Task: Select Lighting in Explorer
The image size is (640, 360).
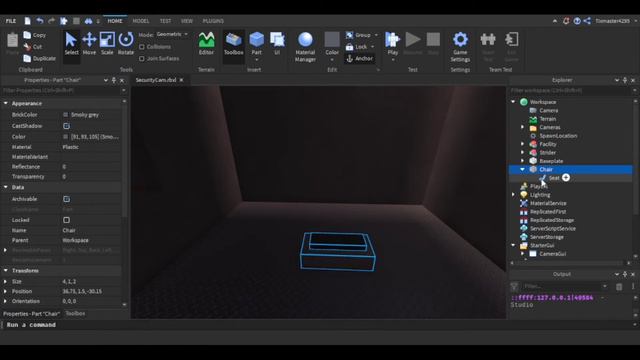Action: tap(540, 195)
